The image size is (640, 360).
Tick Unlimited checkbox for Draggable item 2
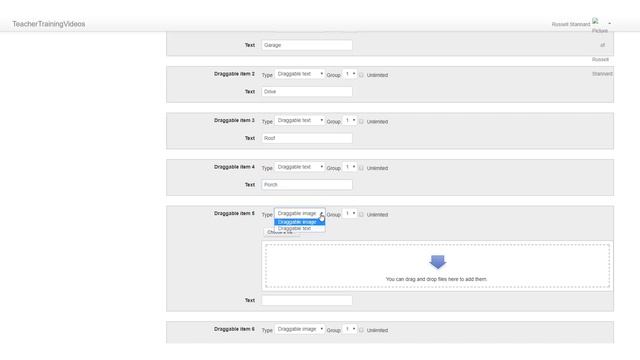(x=361, y=75)
